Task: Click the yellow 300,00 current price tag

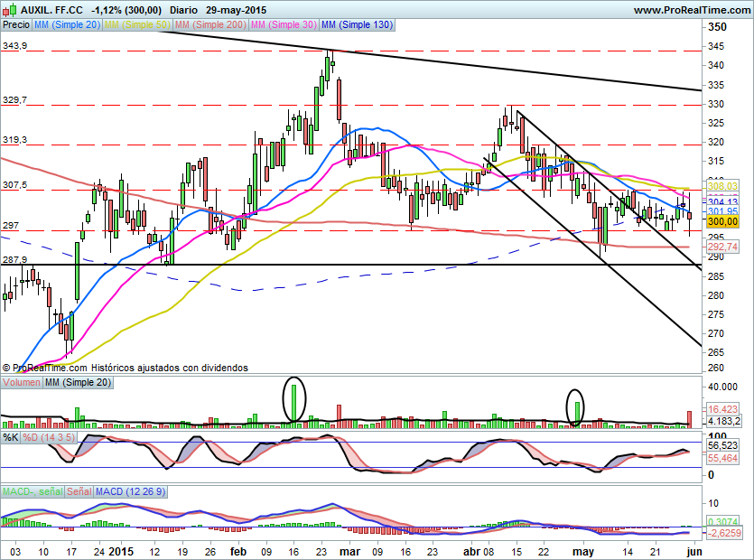Action: click(721, 221)
